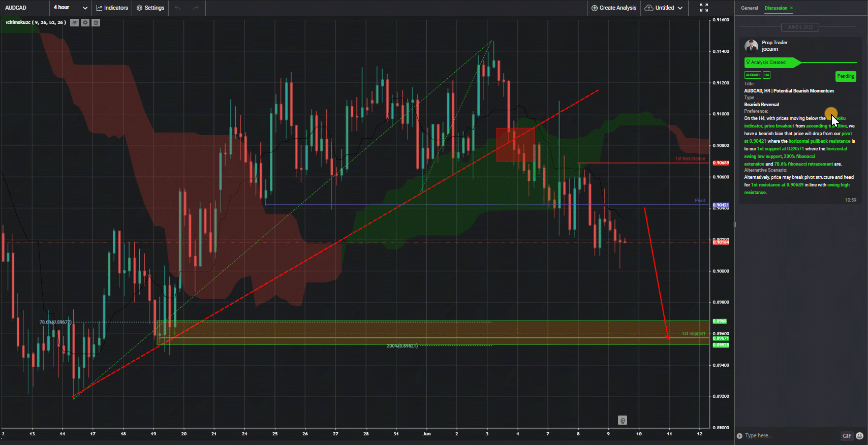
Task: Open Ichimoku indicator gear settings
Action: click(85, 22)
